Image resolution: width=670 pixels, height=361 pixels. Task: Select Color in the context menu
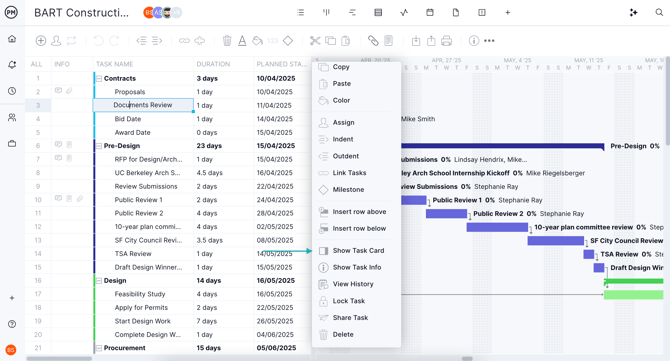point(341,100)
